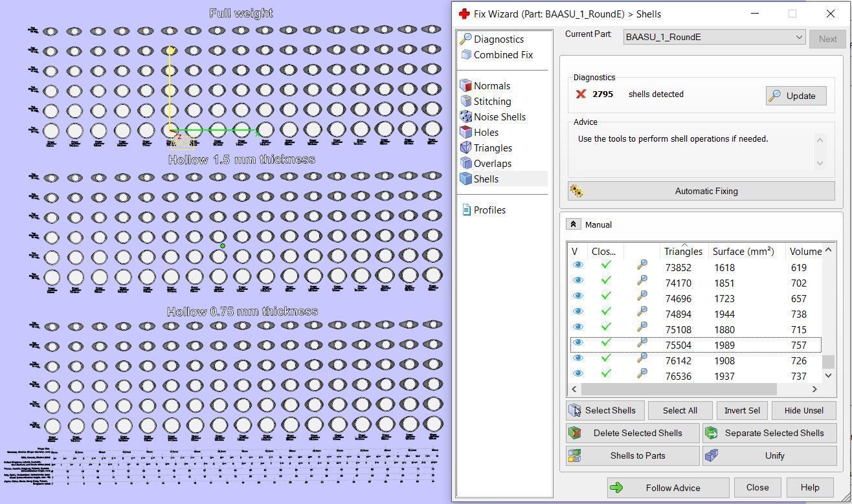Collapse the Manual section chevron

pos(573,225)
